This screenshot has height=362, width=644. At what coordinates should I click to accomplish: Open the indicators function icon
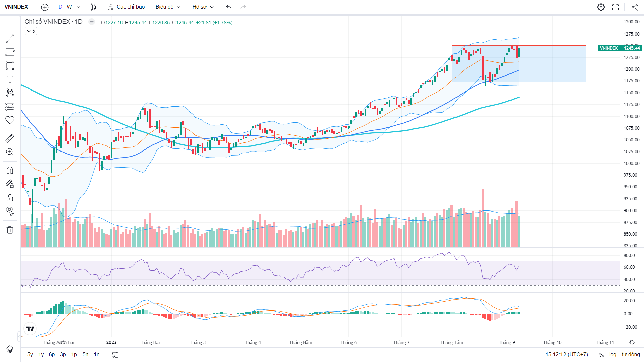110,7
